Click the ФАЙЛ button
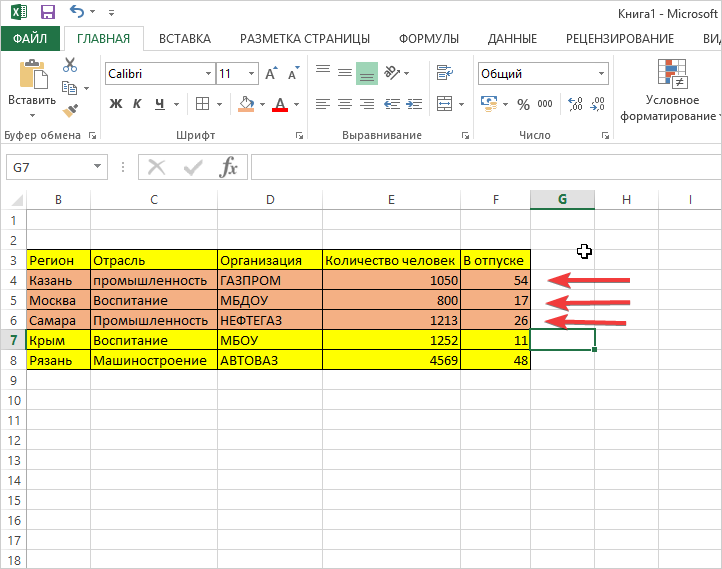Image resolution: width=722 pixels, height=569 pixels. (x=31, y=39)
